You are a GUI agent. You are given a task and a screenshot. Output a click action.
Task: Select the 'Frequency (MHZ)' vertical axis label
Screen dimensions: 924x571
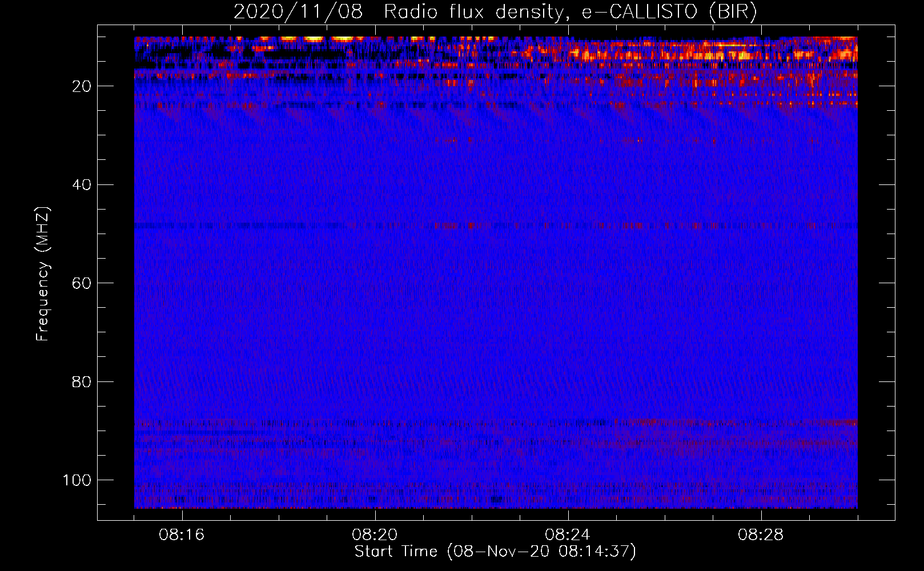[x=43, y=274]
